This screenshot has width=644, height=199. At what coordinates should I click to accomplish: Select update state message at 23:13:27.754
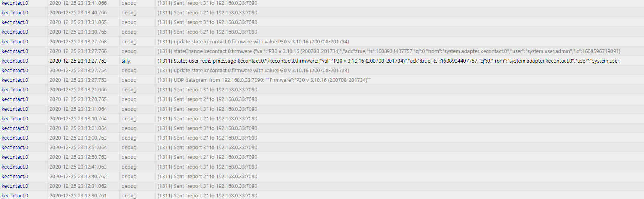click(x=253, y=71)
